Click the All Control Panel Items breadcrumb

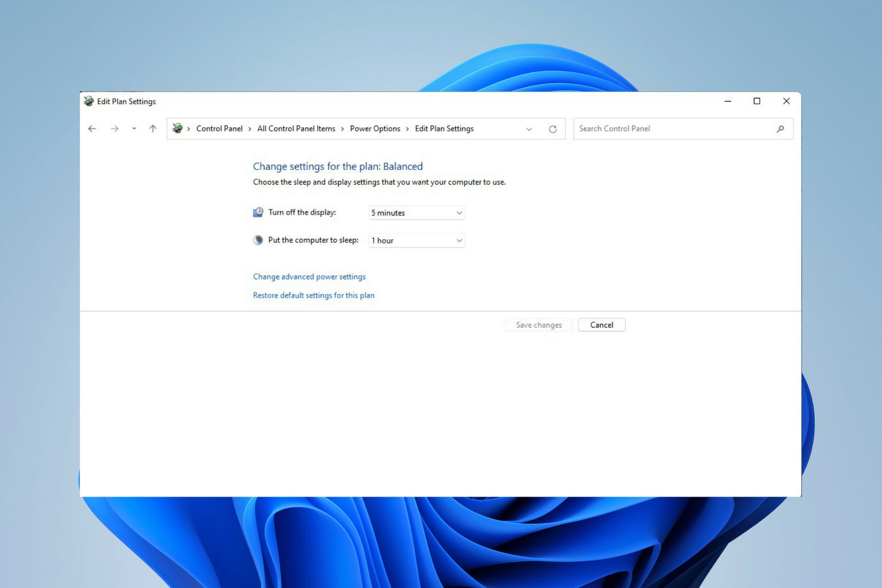coord(296,128)
